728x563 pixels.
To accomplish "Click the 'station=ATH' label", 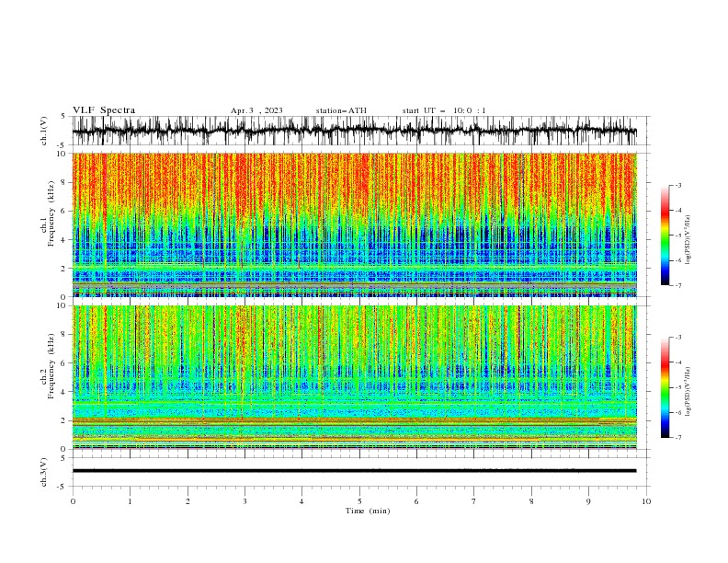I will 341,110.
